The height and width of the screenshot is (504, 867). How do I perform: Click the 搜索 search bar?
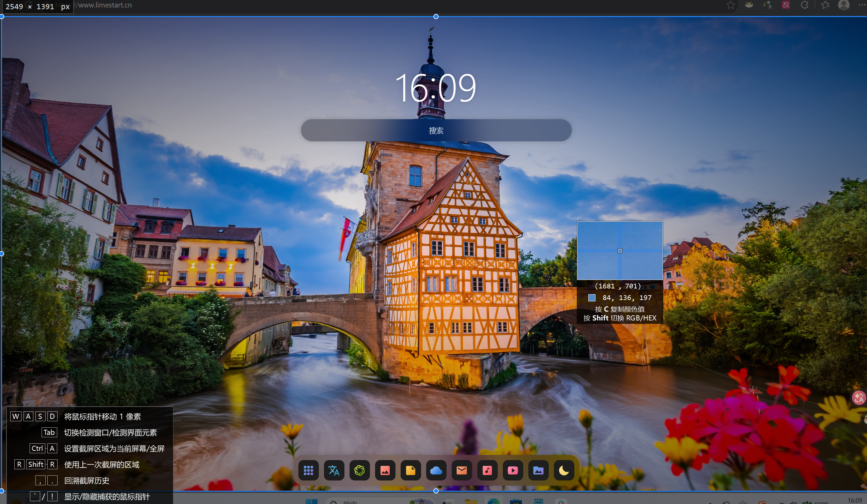point(436,130)
